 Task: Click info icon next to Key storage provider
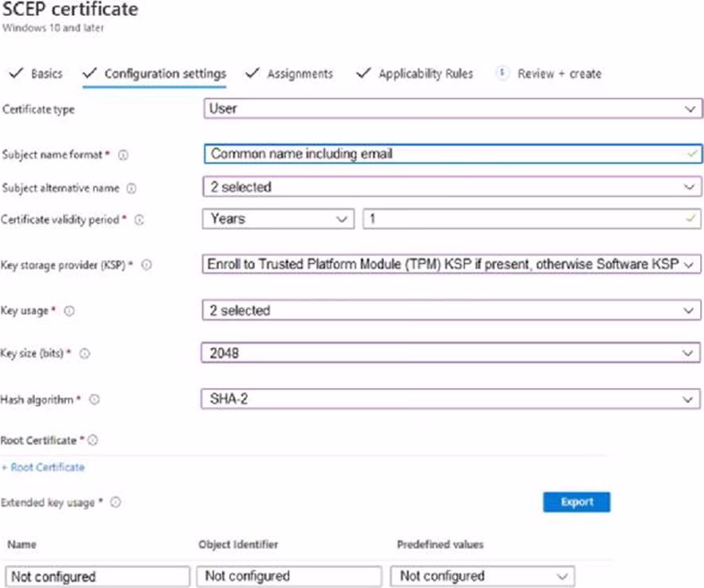click(147, 265)
